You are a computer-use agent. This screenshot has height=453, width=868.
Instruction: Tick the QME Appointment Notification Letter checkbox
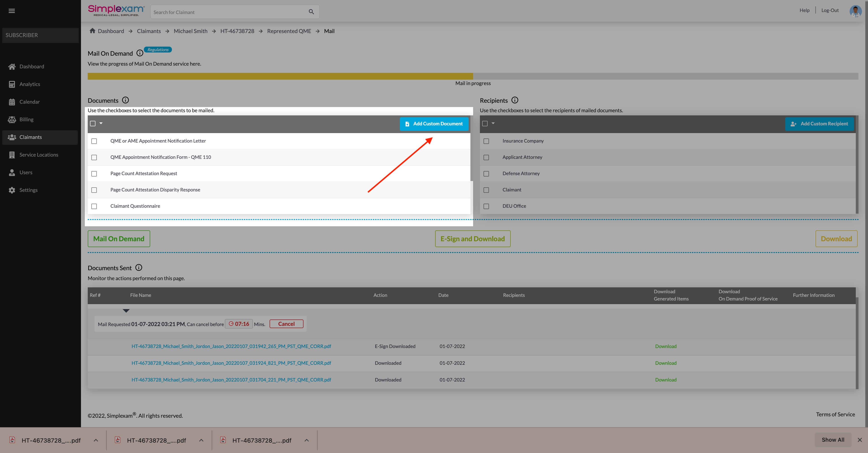[94, 141]
